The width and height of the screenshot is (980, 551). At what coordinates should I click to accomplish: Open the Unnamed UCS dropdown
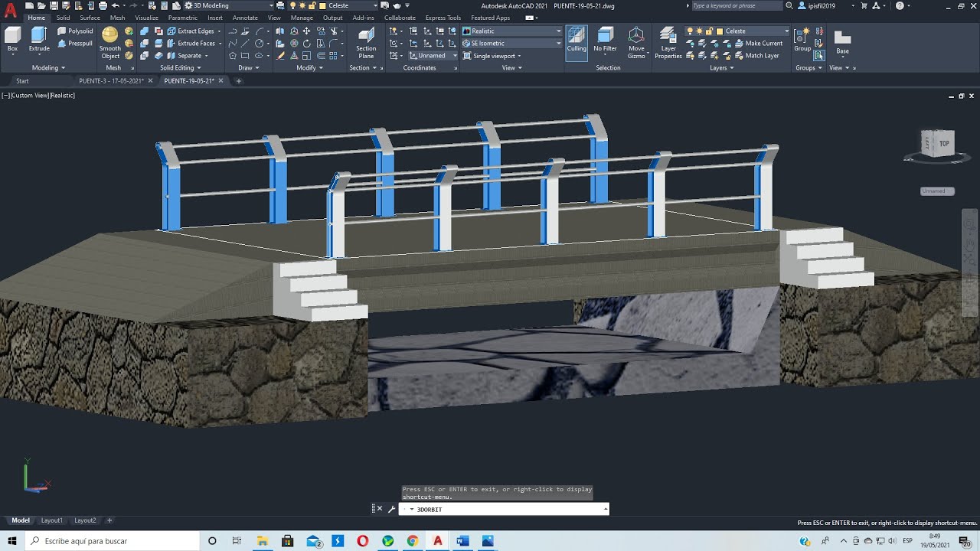(x=433, y=56)
